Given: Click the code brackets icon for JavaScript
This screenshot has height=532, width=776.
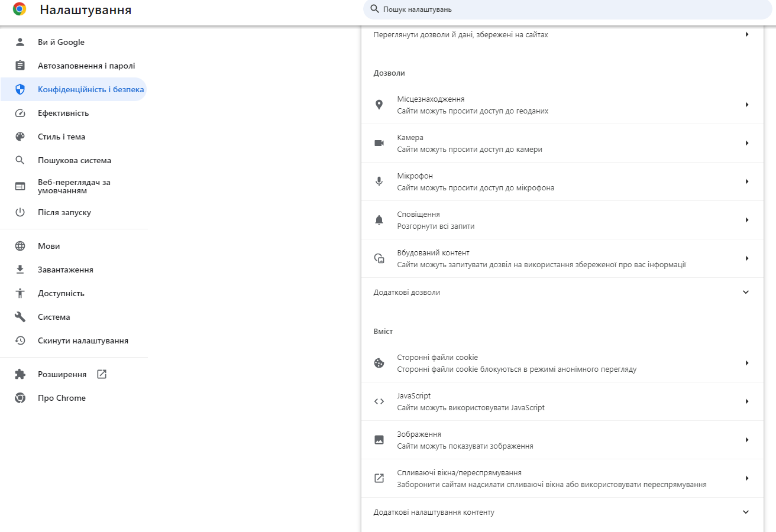Looking at the screenshot, I should [x=379, y=401].
